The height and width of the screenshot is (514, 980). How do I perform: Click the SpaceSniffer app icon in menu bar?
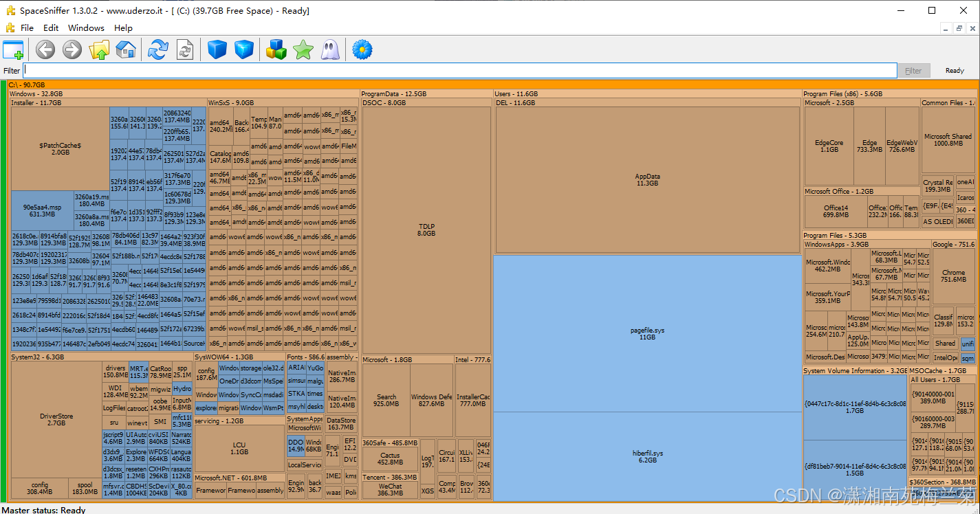(x=10, y=28)
